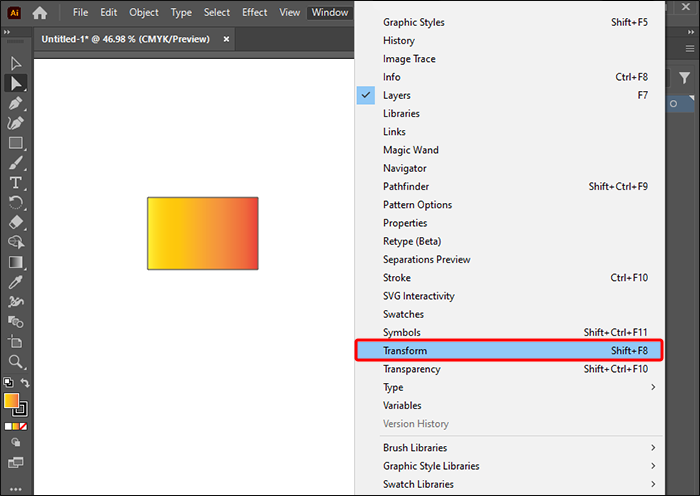Close the Untitled-1 document tab
Image resolution: width=700 pixels, height=496 pixels.
(226, 39)
